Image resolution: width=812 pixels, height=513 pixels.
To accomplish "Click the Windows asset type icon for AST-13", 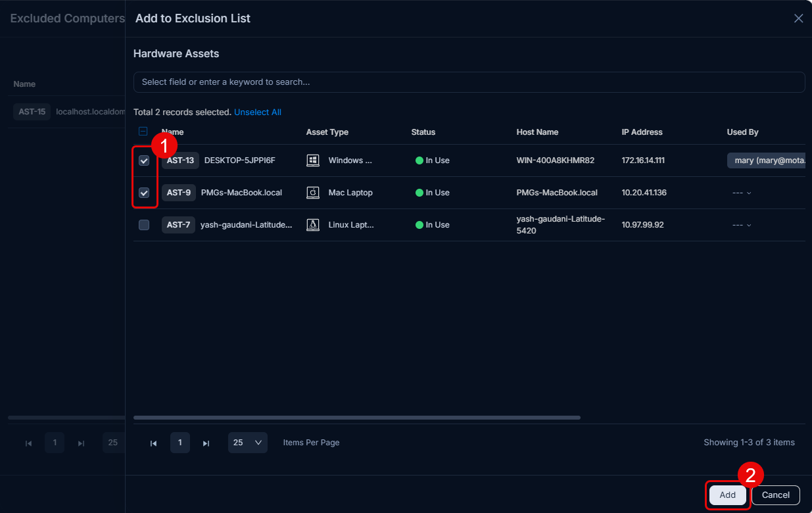I will point(313,160).
